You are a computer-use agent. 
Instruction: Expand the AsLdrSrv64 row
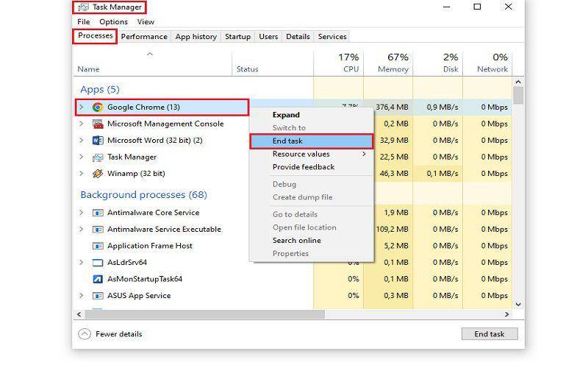pyautogui.click(x=81, y=262)
